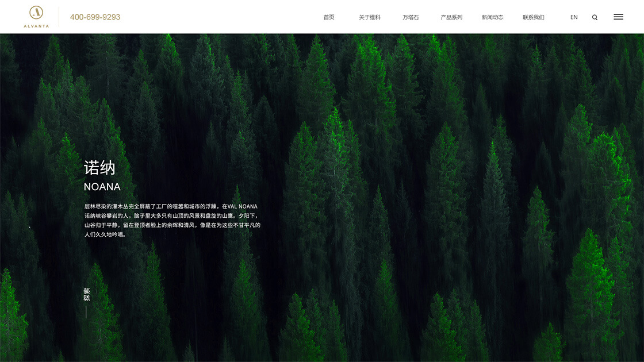Click the vertical 探索 explore link
The image size is (644, 362).
pos(86,294)
